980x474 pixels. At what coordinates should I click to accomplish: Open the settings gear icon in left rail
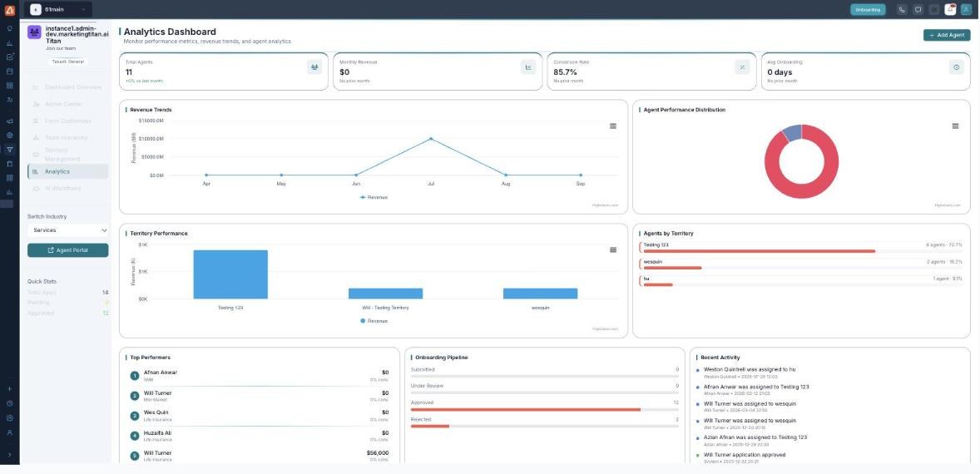point(9,417)
